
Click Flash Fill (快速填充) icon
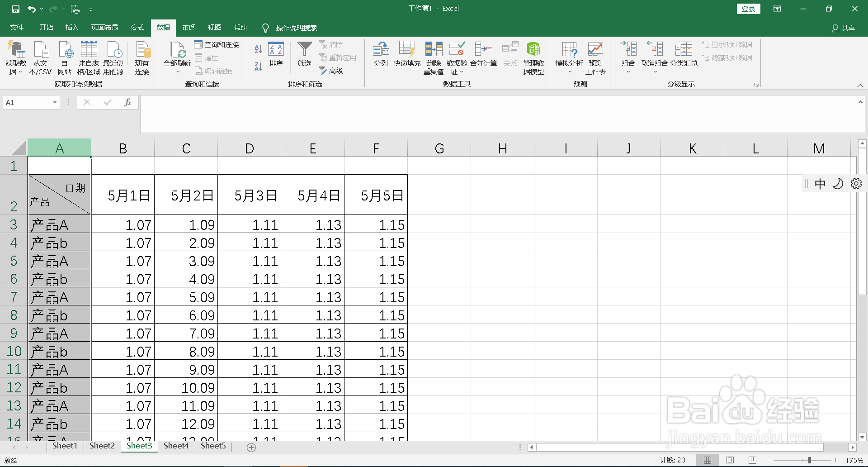tap(407, 54)
